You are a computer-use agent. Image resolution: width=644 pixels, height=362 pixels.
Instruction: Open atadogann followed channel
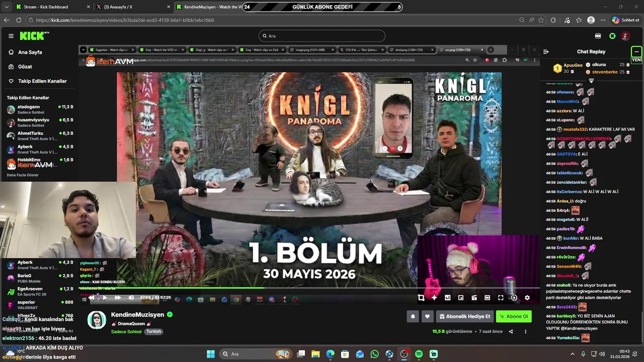pyautogui.click(x=39, y=109)
